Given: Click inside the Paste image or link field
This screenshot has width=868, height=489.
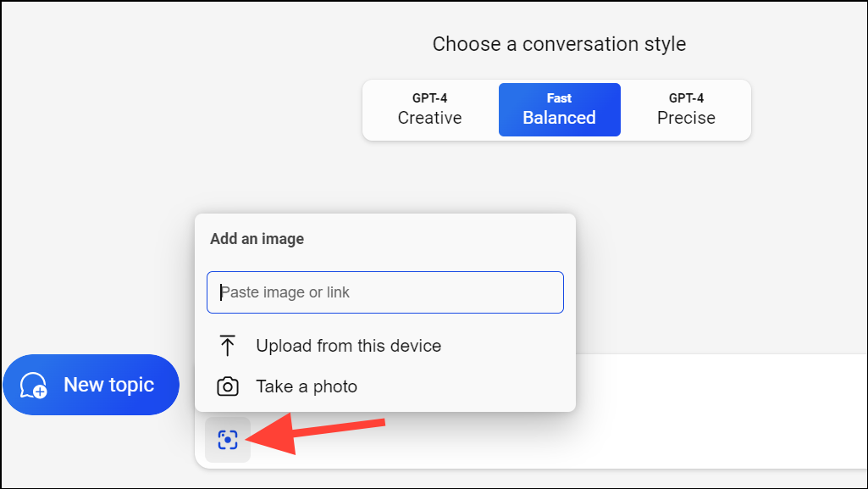Looking at the screenshot, I should coord(385,292).
